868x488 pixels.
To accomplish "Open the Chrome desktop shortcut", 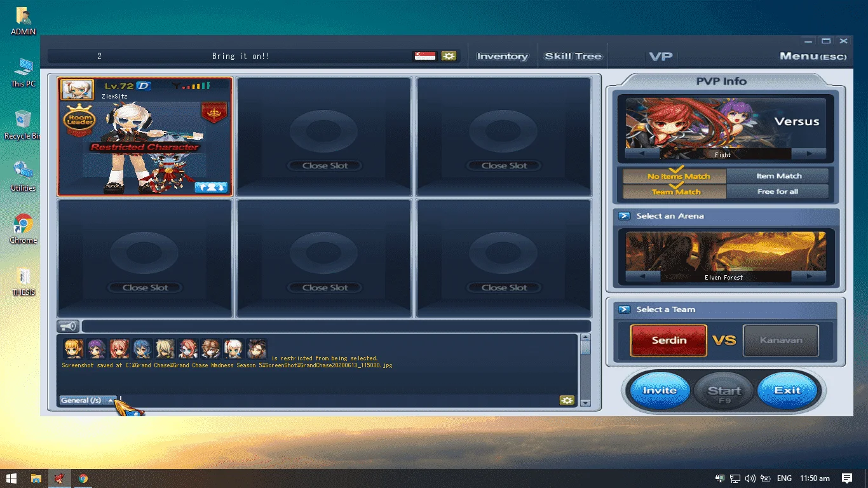I will tap(23, 229).
